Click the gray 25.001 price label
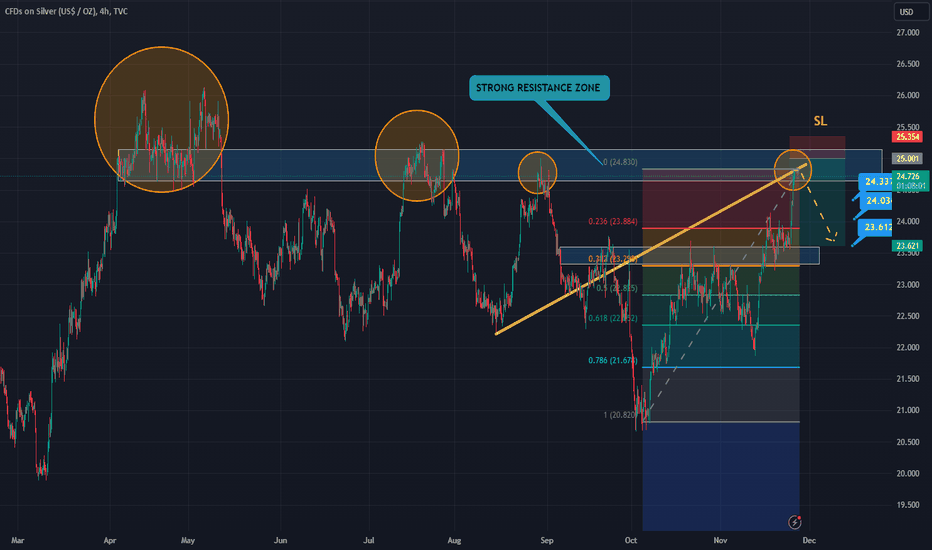 [x=907, y=159]
